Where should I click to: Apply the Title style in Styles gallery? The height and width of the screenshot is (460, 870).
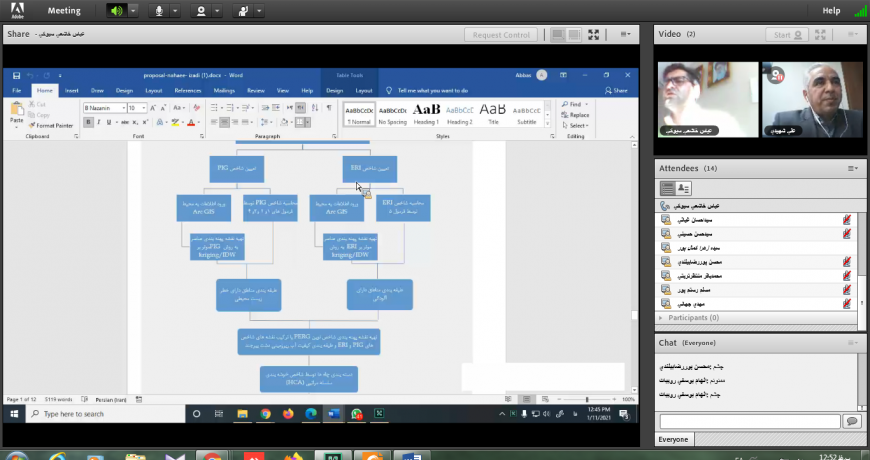pos(493,114)
